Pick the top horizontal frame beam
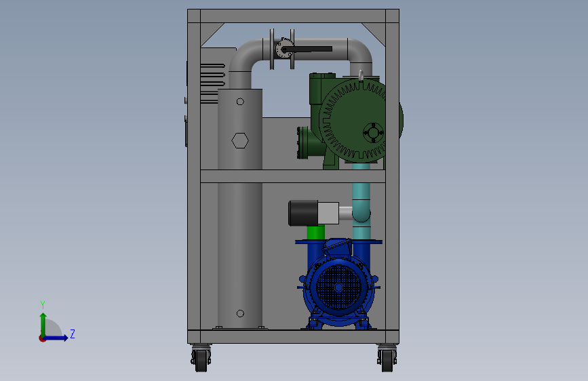The width and height of the screenshot is (588, 381). click(x=293, y=16)
